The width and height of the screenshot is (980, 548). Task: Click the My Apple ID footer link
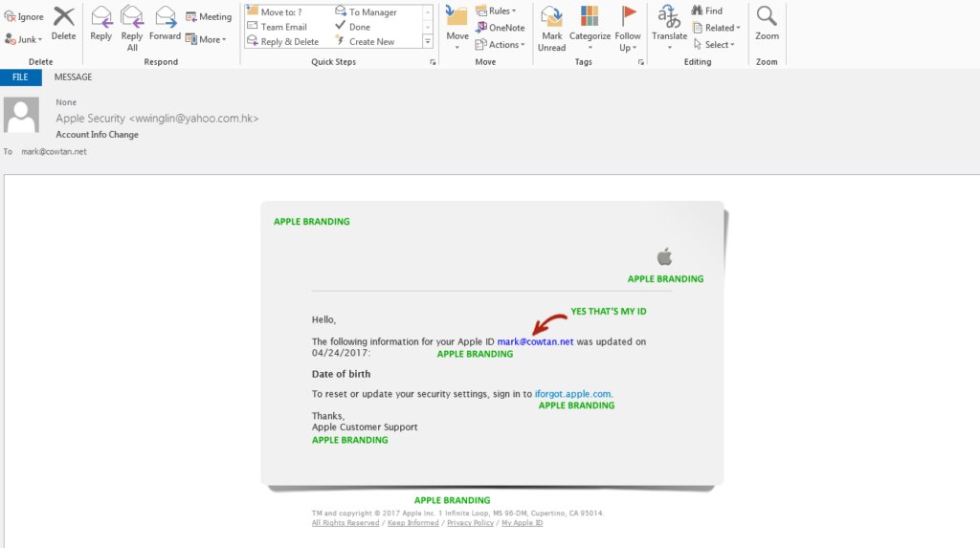pyautogui.click(x=522, y=523)
